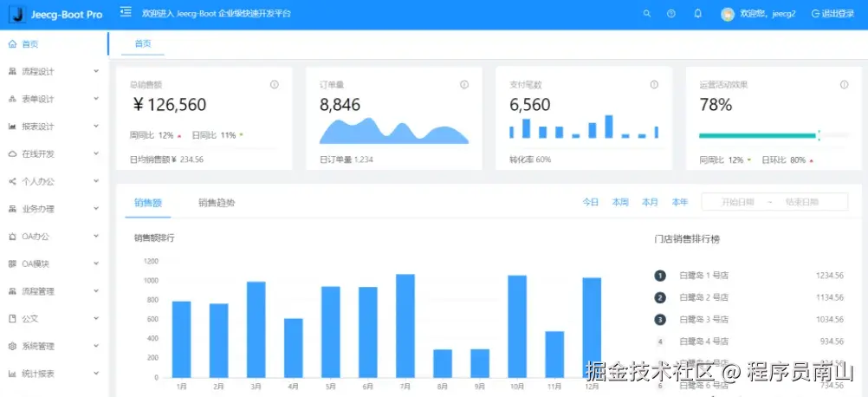The height and width of the screenshot is (397, 868).
Task: Click the 流程管理 sidebar icon
Action: tap(12, 291)
